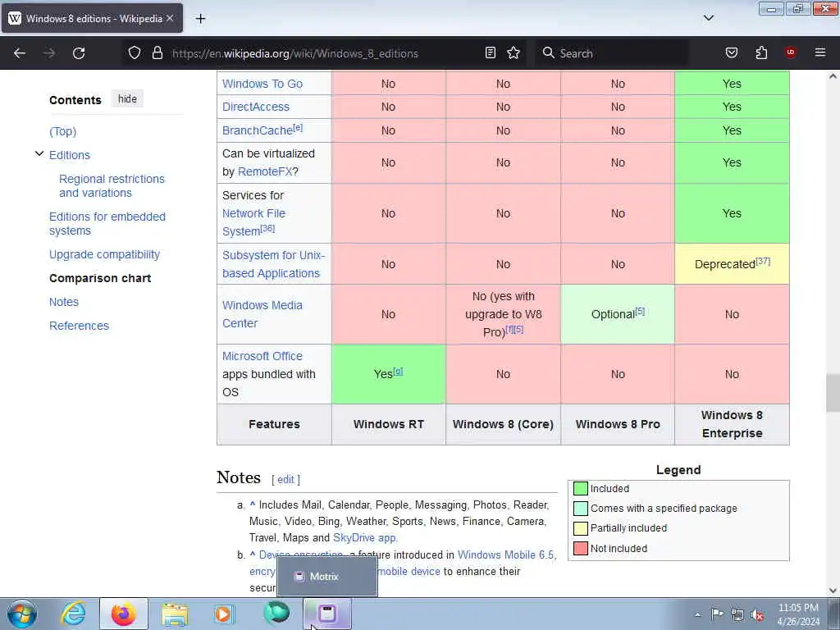Click the green Included legend swatch

(580, 489)
